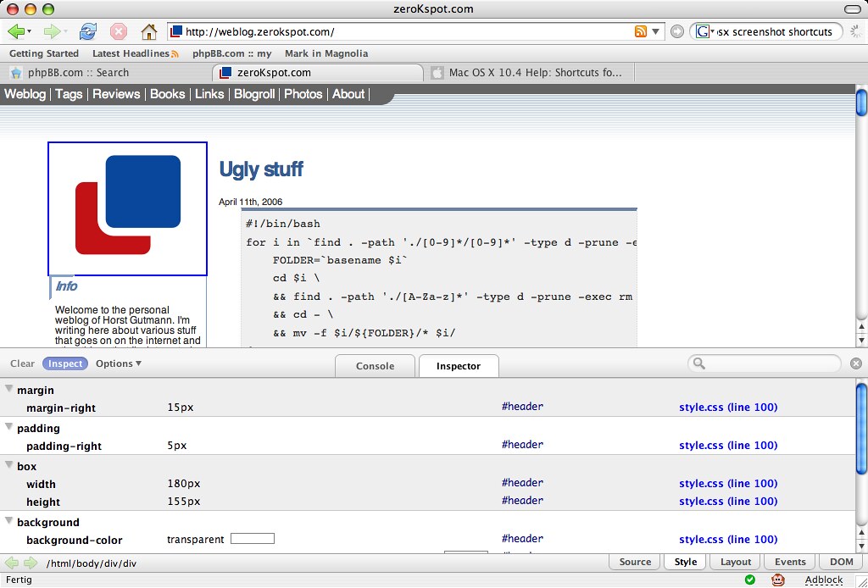Open the Firebug Options dropdown
Viewport: 868px width, 588px height.
pyautogui.click(x=118, y=363)
